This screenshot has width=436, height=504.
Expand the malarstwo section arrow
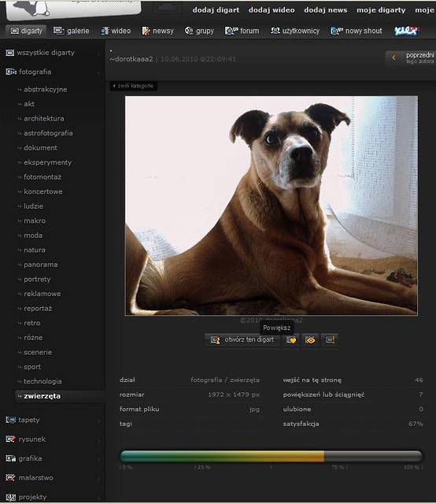[98, 480]
